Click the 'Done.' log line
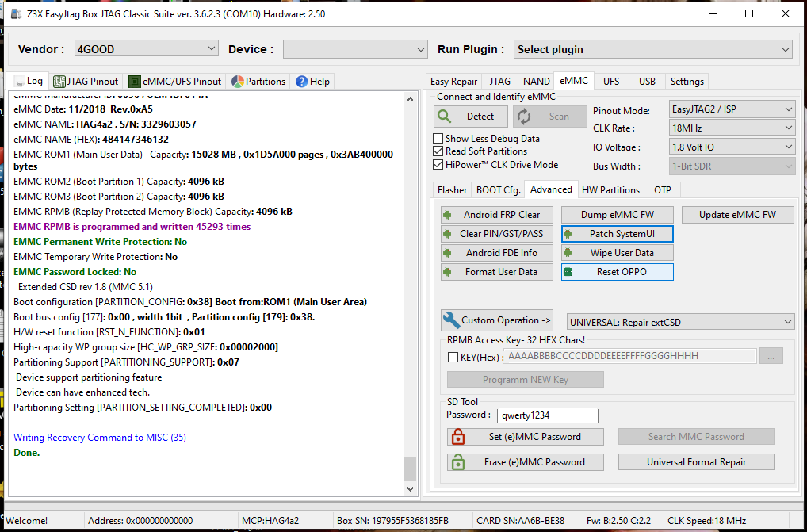This screenshot has height=532, width=807. tap(27, 453)
